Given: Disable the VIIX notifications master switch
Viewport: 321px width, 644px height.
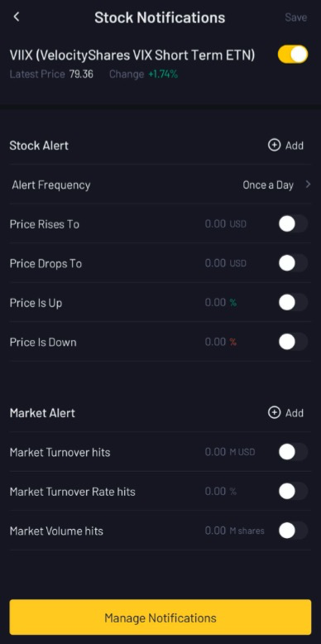Looking at the screenshot, I should 293,55.
